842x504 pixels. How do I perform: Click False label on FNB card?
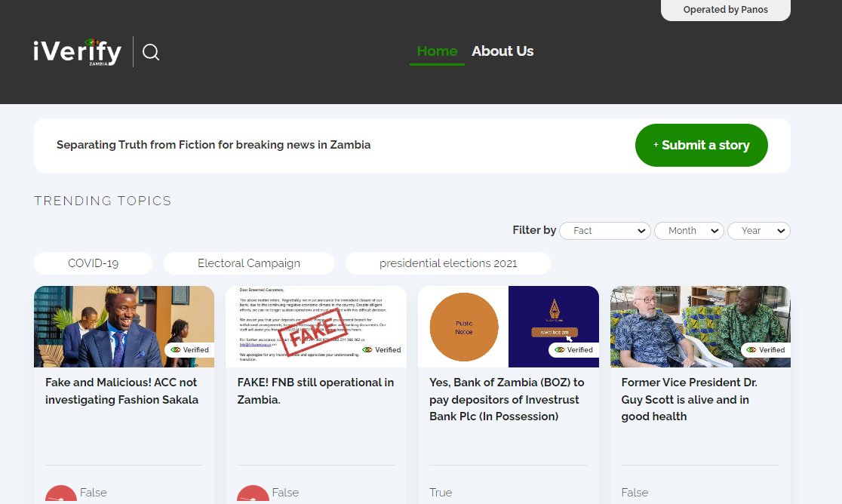(285, 493)
